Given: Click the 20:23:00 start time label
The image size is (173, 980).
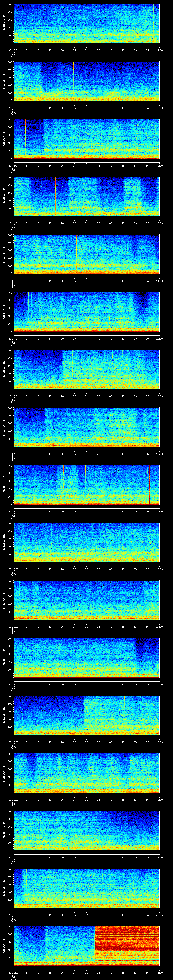Looking at the screenshot, I should click(13, 454).
